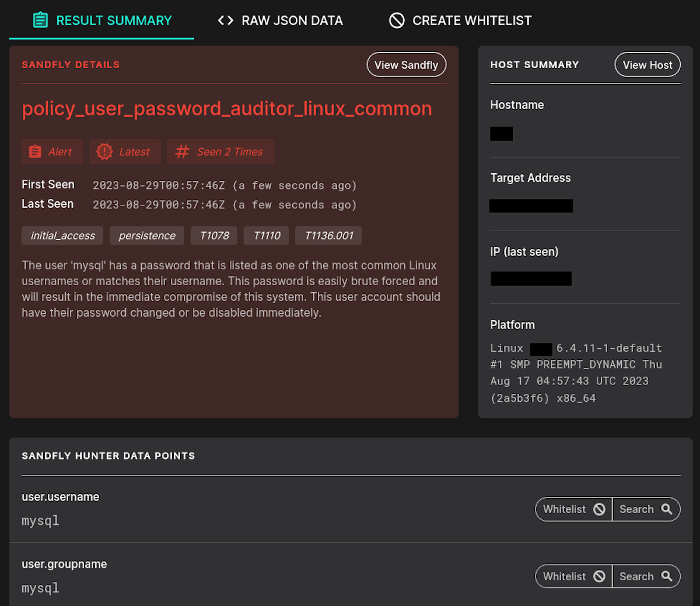Click the persistence tag
Screen dimensions: 700x606
click(x=146, y=236)
